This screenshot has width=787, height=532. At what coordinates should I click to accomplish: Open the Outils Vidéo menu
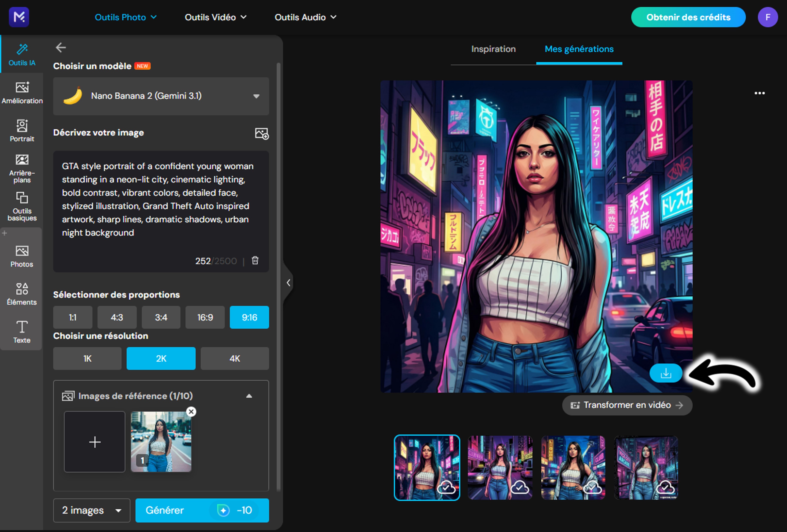pyautogui.click(x=215, y=17)
